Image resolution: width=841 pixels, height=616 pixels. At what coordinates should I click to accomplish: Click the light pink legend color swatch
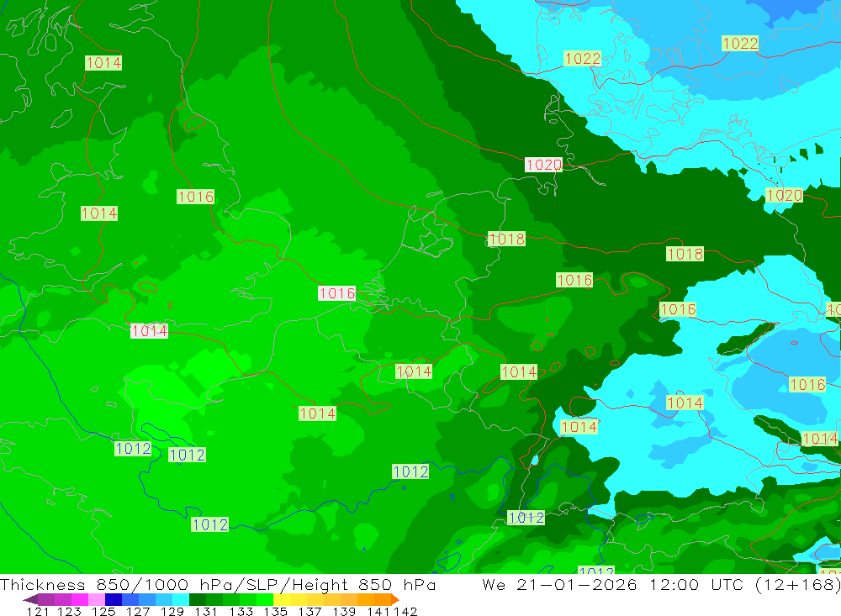(97, 599)
